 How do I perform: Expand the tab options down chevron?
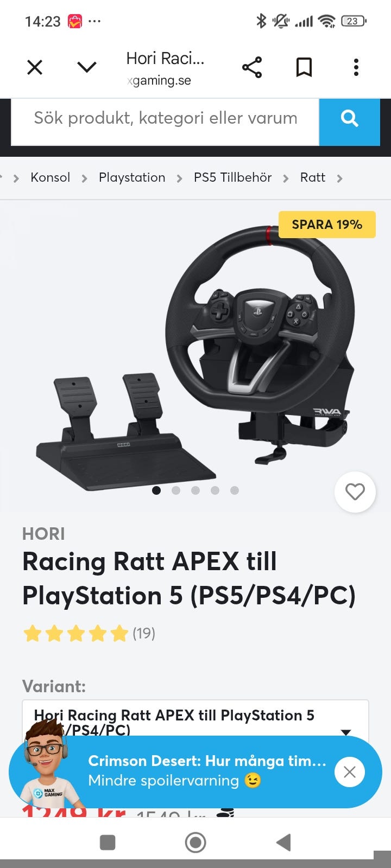[x=87, y=67]
